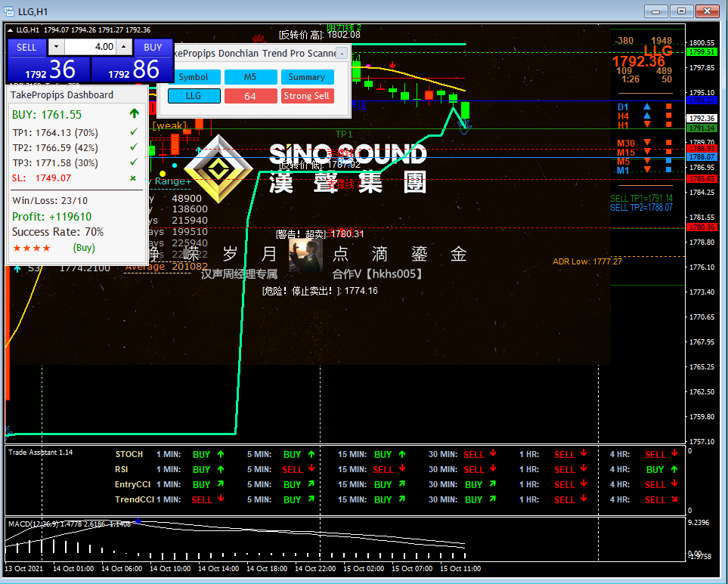Click the M5 timeframe header in scanner
728x584 pixels.
point(250,77)
